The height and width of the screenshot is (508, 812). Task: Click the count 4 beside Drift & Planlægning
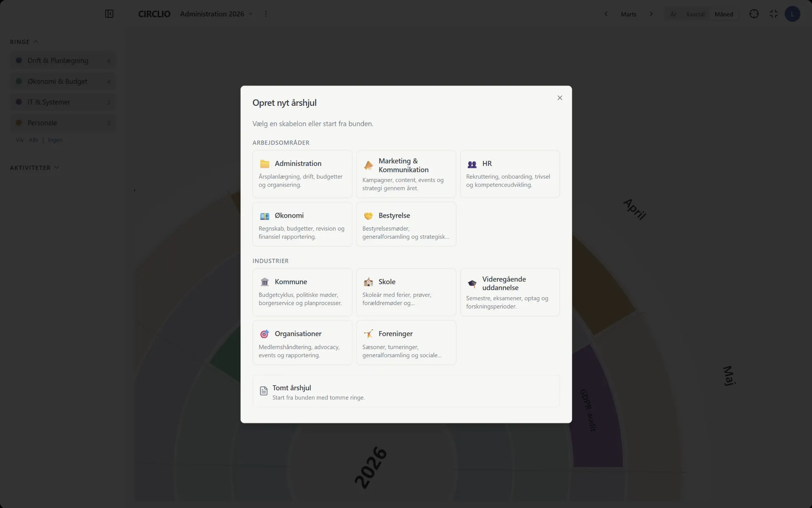pyautogui.click(x=109, y=61)
